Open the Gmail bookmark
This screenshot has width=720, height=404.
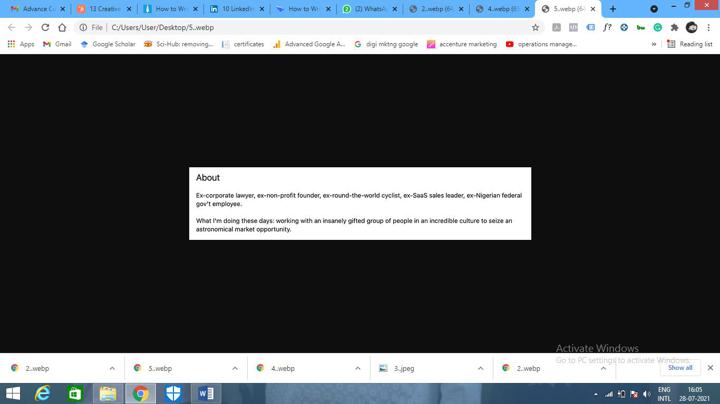57,44
